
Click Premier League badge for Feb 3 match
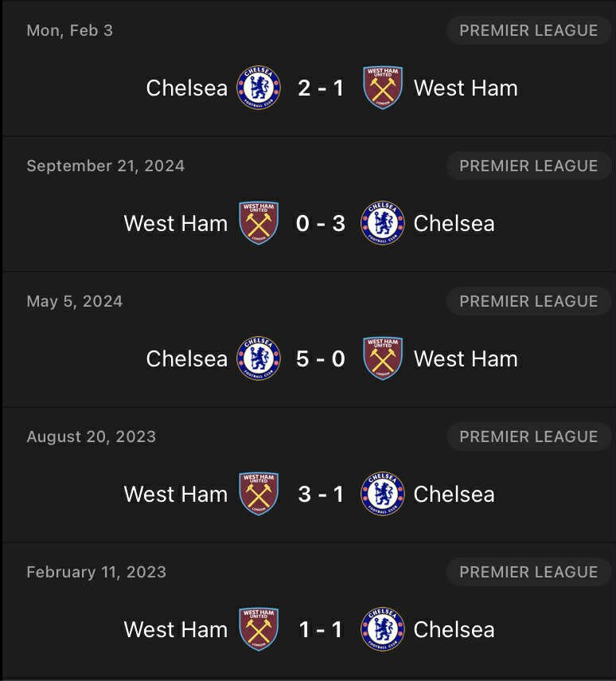point(528,30)
